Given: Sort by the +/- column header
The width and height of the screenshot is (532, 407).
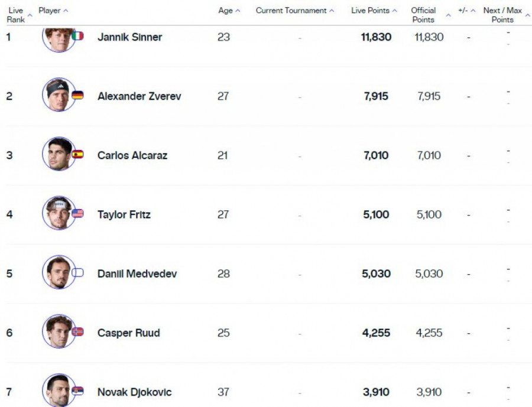Looking at the screenshot, I should coord(466,11).
